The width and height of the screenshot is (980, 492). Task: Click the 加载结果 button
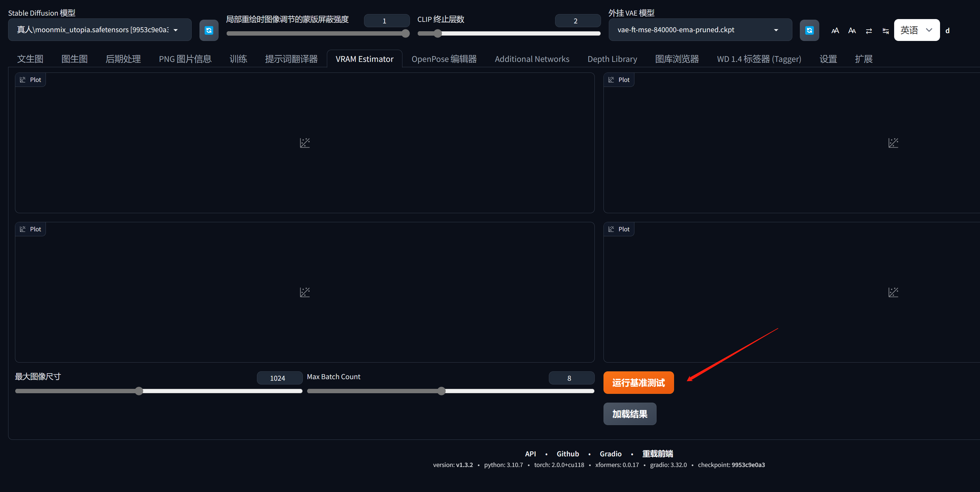coord(630,414)
